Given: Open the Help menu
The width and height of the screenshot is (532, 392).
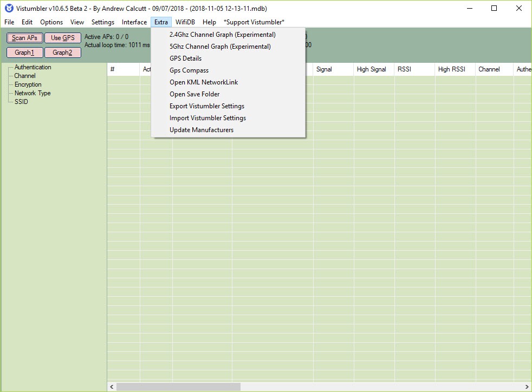Looking at the screenshot, I should [x=209, y=22].
